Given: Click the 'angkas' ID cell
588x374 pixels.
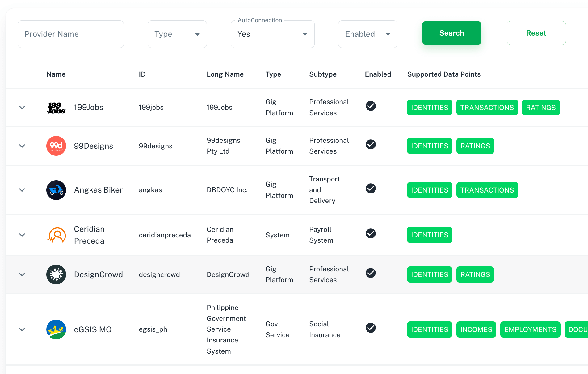Looking at the screenshot, I should click(150, 190).
